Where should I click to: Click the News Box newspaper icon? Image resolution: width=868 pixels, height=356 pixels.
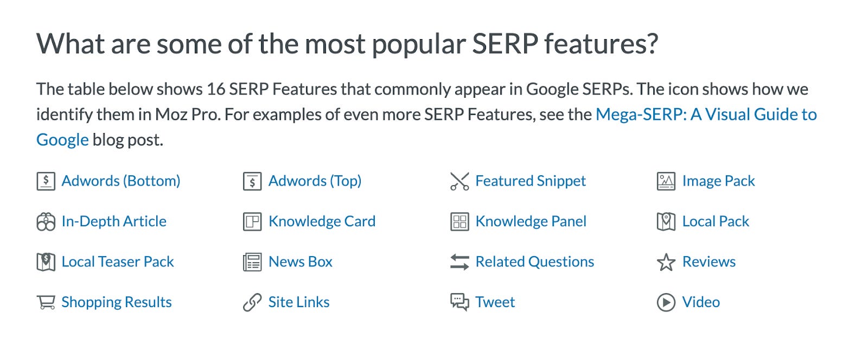(x=252, y=262)
